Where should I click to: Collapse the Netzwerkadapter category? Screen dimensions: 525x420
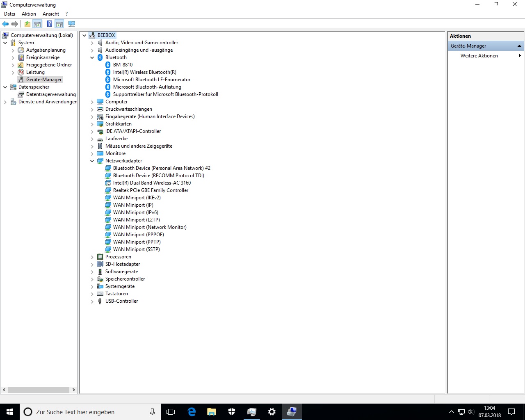coord(92,161)
